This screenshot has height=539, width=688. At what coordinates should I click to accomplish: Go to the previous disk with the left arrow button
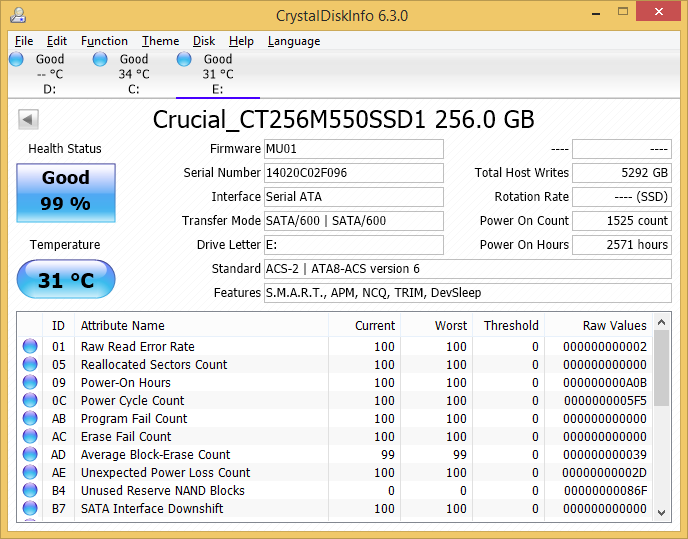[x=29, y=119]
